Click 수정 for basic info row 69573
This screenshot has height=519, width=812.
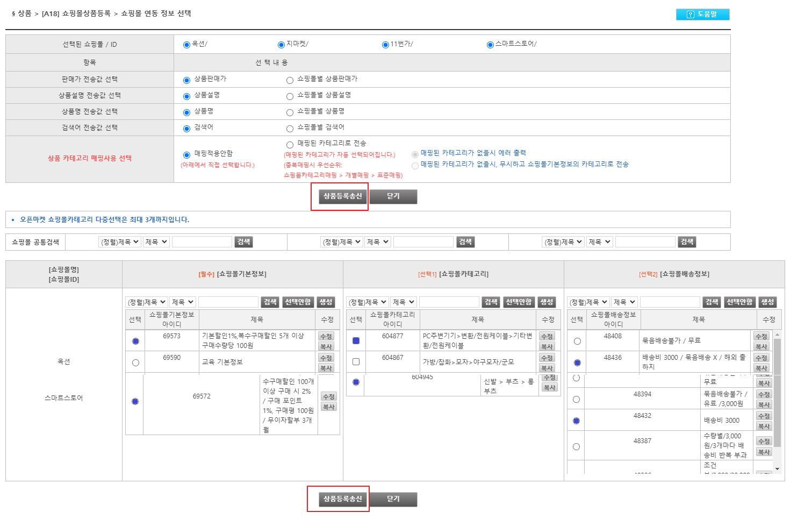(x=326, y=336)
